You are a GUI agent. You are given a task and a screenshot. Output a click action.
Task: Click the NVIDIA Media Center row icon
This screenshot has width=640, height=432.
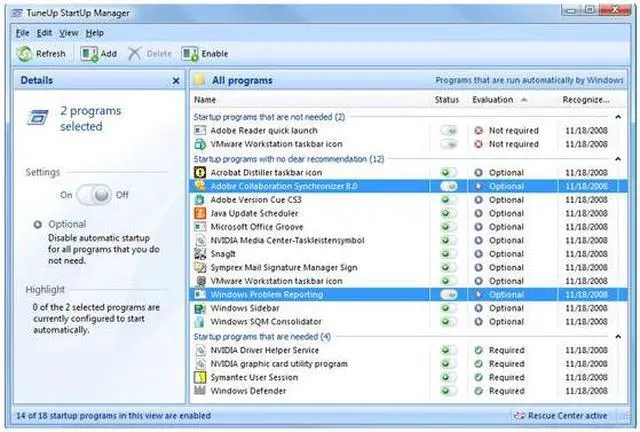point(200,240)
